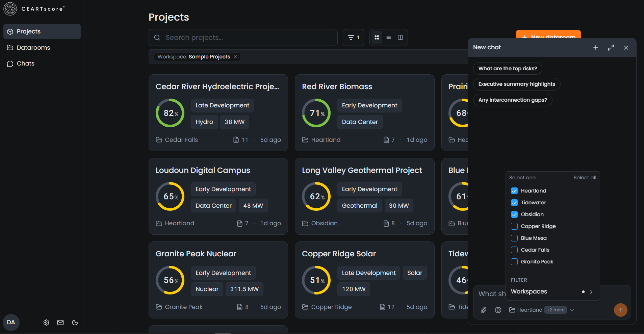Check the Granite Peak workspace
The image size is (644, 334).
coord(514,262)
